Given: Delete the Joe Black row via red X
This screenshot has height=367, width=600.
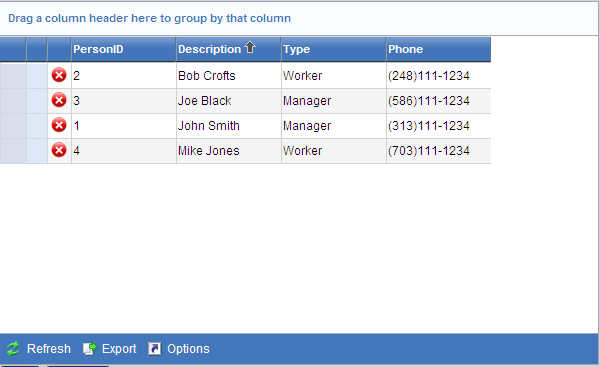Looking at the screenshot, I should 59,100.
